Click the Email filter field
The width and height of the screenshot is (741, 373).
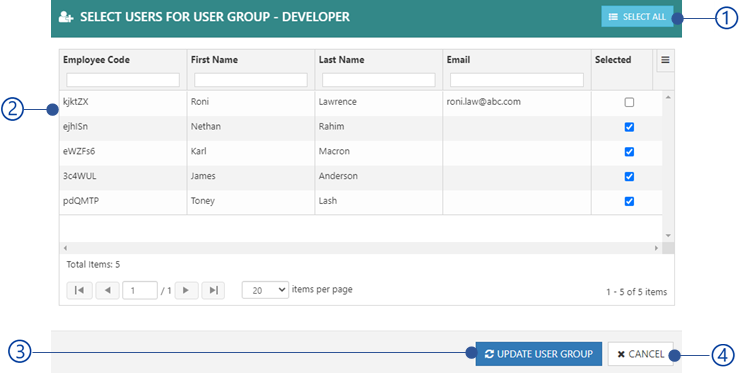tap(517, 79)
